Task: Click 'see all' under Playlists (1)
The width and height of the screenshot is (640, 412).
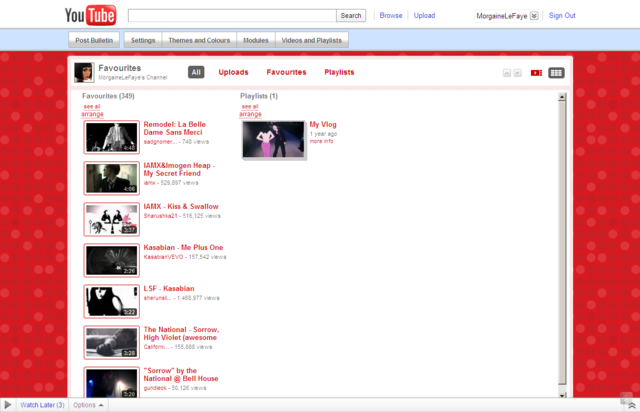Action: pyautogui.click(x=250, y=107)
